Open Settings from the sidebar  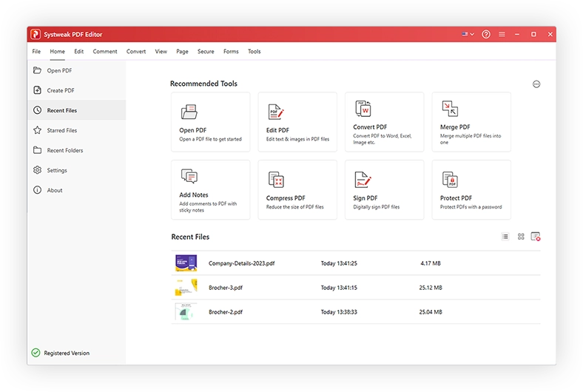click(57, 170)
